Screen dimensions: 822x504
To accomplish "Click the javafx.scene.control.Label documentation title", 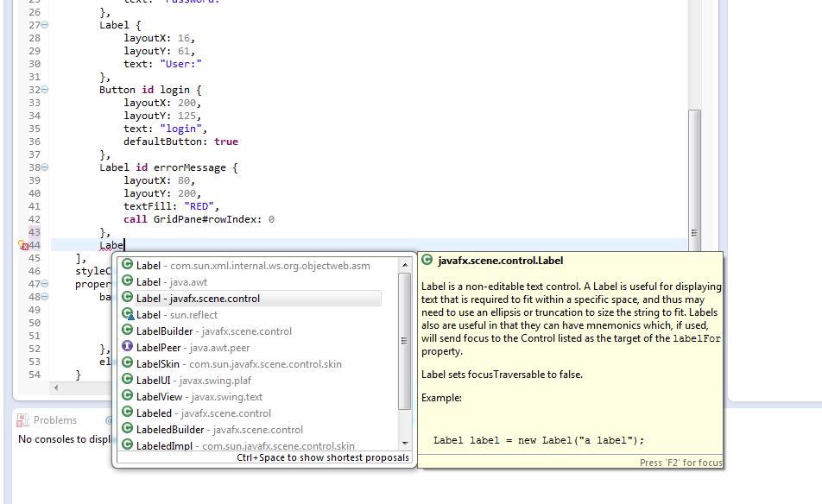I will (x=500, y=261).
